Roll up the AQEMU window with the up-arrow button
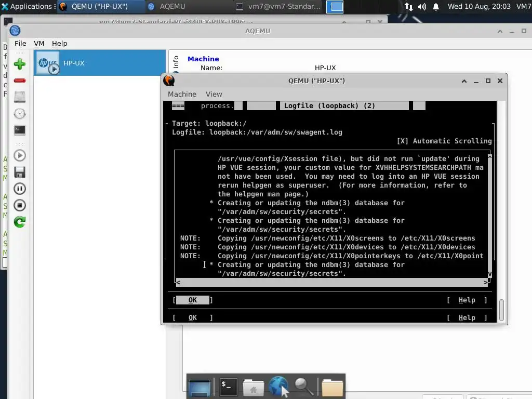This screenshot has width=532, height=399. (500, 31)
